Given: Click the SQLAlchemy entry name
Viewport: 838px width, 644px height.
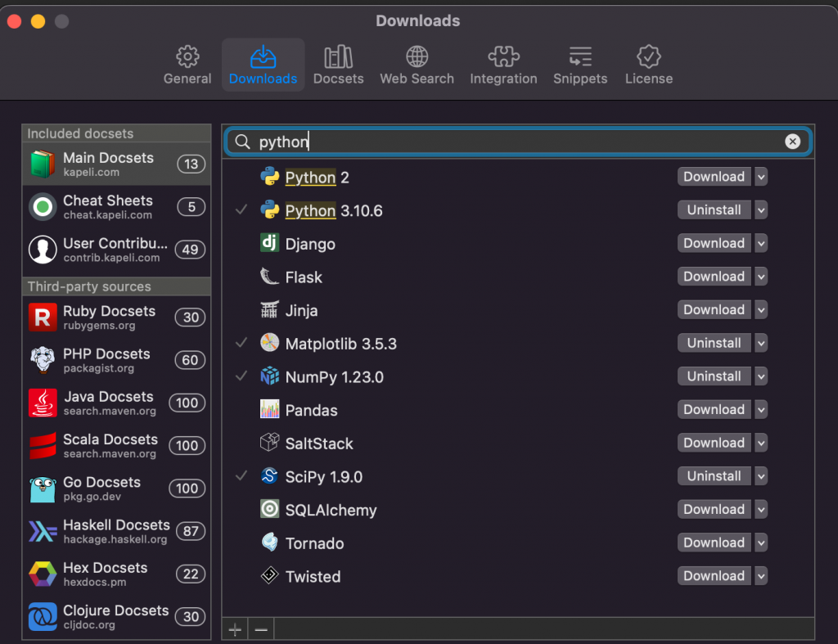Looking at the screenshot, I should 331,510.
